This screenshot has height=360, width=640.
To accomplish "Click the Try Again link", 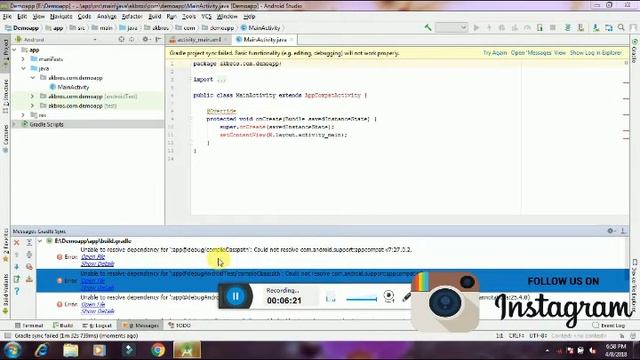I will [495, 53].
